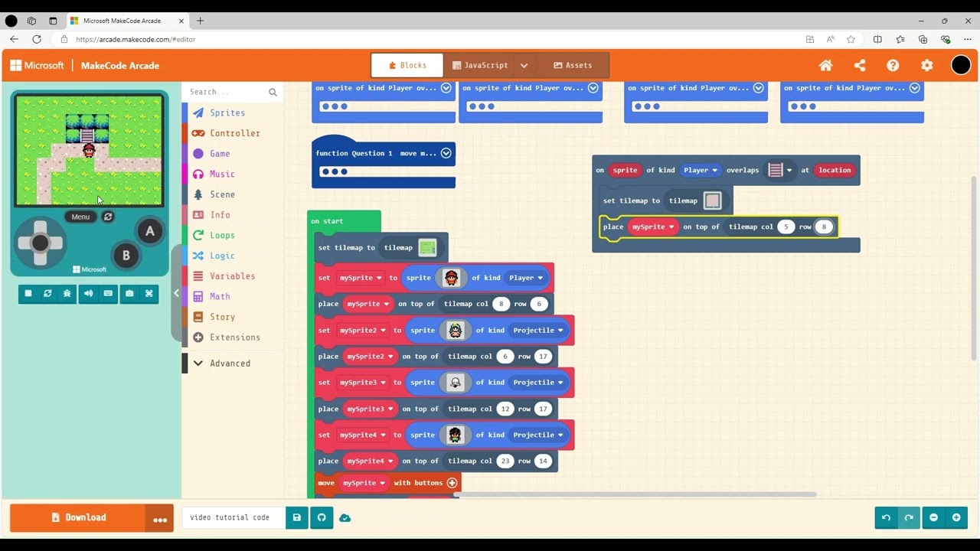The image size is (980, 551).
Task: Open the settings gear menu
Action: 926,66
